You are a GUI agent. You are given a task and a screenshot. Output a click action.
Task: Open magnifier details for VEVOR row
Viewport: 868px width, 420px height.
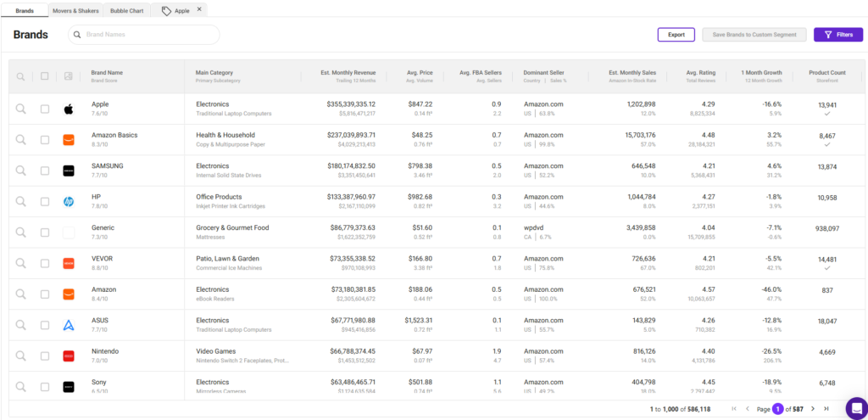20,263
